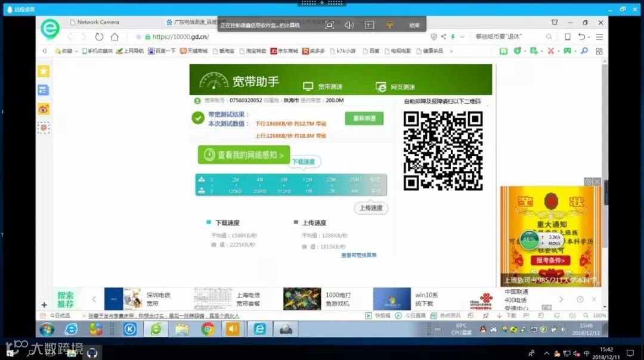Open the news feed icon in left sidebar
Screen dimensions: 644x360
point(44,90)
